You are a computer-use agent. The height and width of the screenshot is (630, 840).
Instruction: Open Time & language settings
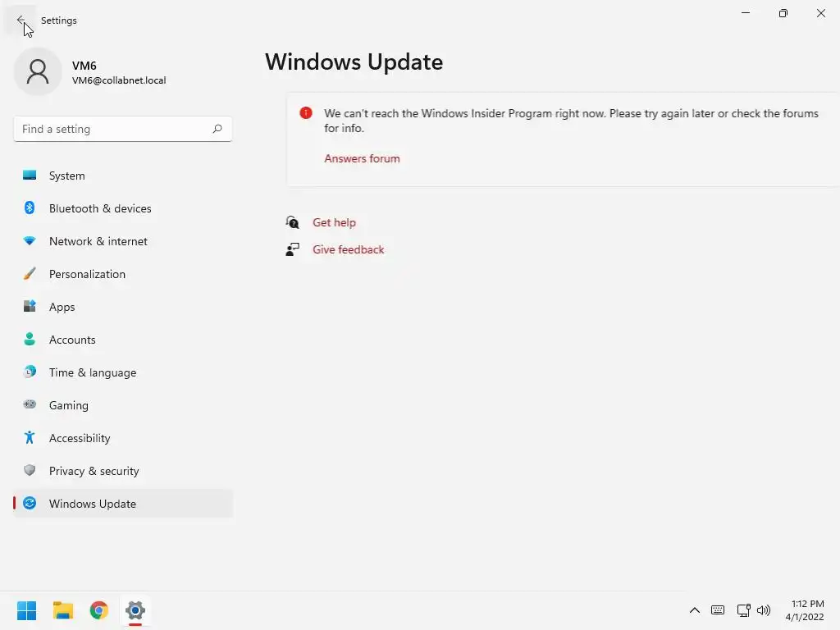pos(123,372)
